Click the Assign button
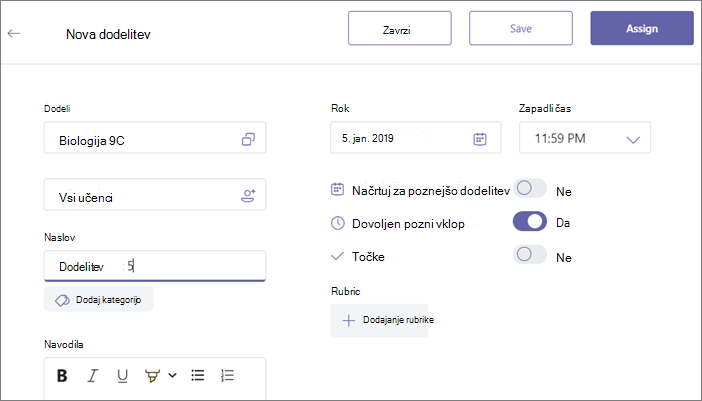The image size is (702, 401). [642, 29]
